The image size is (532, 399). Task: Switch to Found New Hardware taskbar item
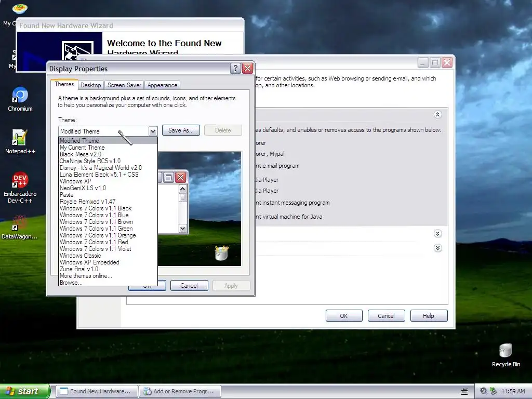(97, 391)
